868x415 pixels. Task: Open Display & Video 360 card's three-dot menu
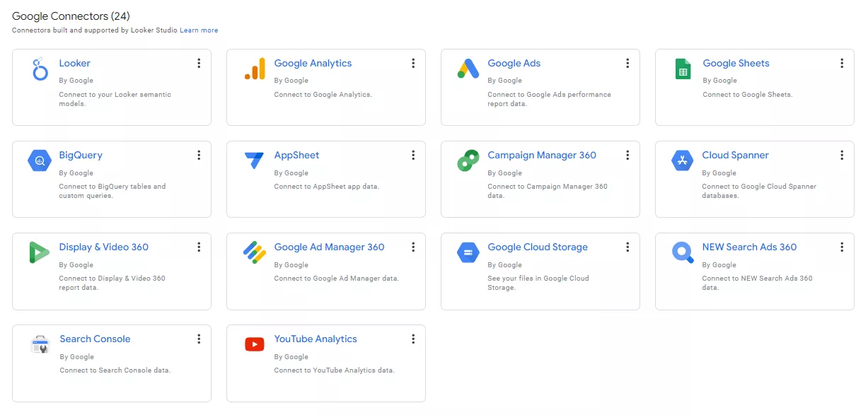pyautogui.click(x=199, y=247)
